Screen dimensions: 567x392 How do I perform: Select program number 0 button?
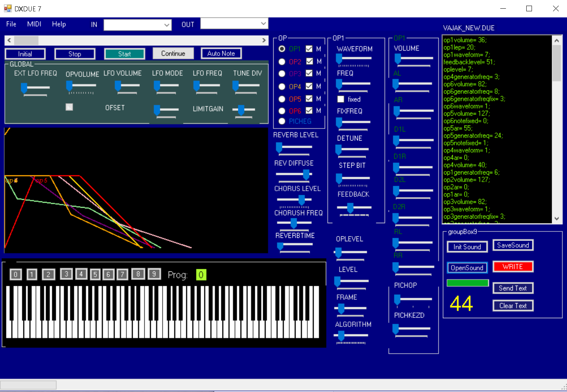click(x=15, y=274)
